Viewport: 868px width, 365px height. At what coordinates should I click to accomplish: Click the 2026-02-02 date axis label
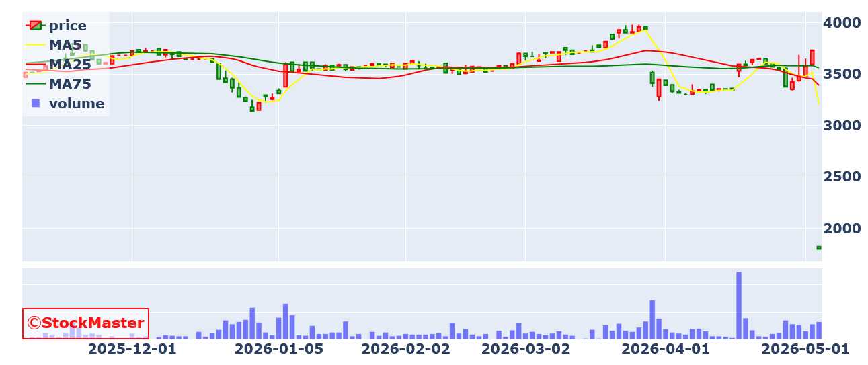tap(405, 349)
